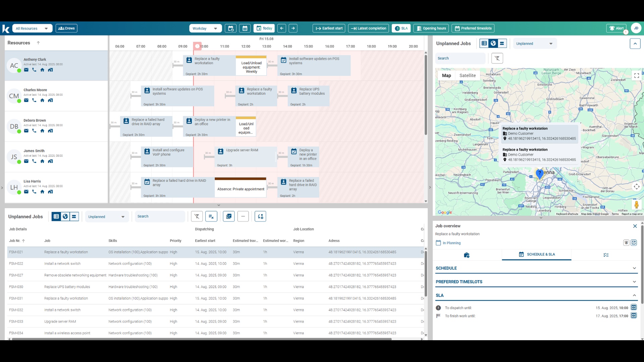644x362 pixels.
Task: Switch the right panel to map view
Action: click(x=493, y=43)
